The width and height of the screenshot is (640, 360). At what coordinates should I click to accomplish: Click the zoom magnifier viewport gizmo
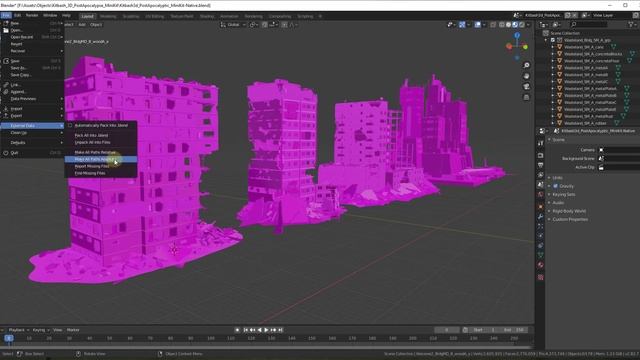[527, 65]
